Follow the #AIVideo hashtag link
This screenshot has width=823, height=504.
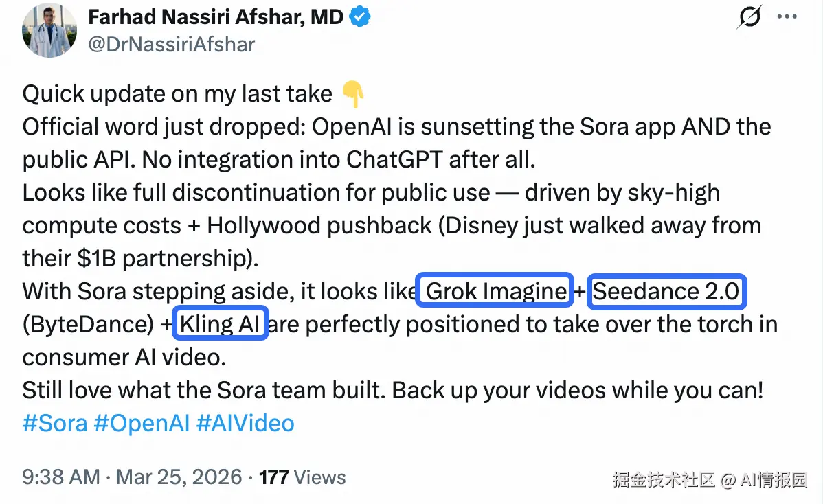click(245, 423)
